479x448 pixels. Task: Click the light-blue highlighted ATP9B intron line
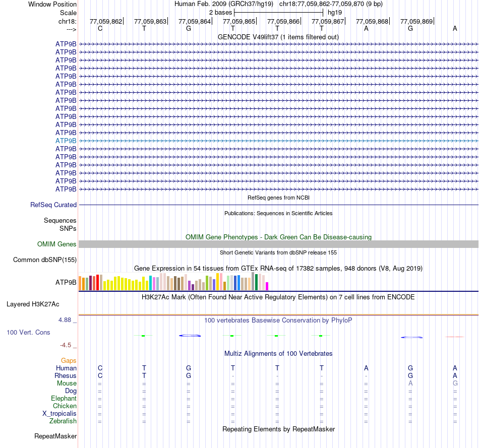coord(278,141)
